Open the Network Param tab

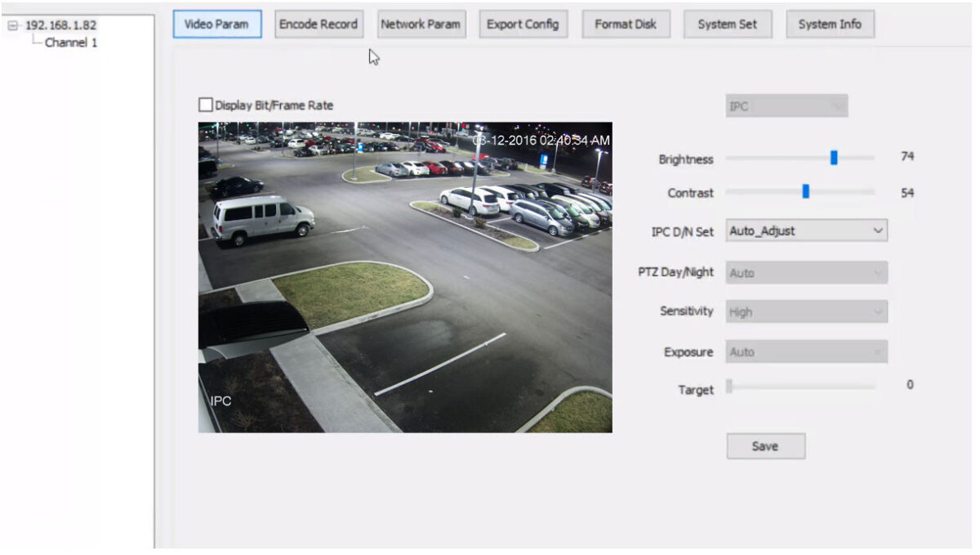pyautogui.click(x=421, y=24)
